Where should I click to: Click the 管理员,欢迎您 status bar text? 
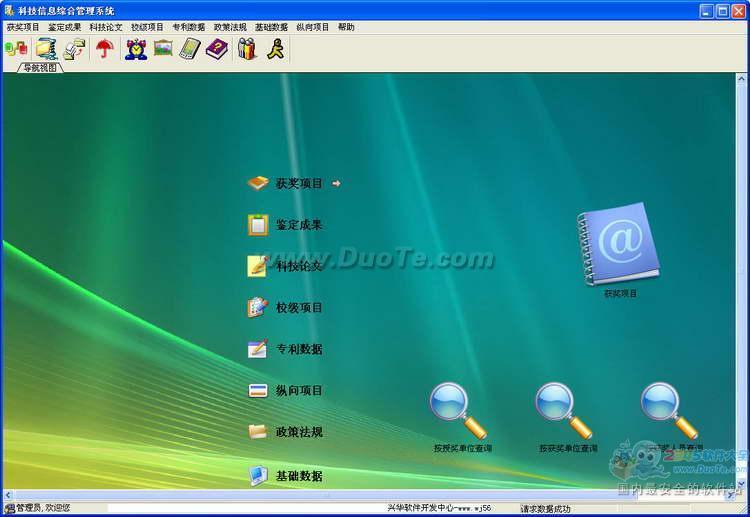[x=44, y=508]
